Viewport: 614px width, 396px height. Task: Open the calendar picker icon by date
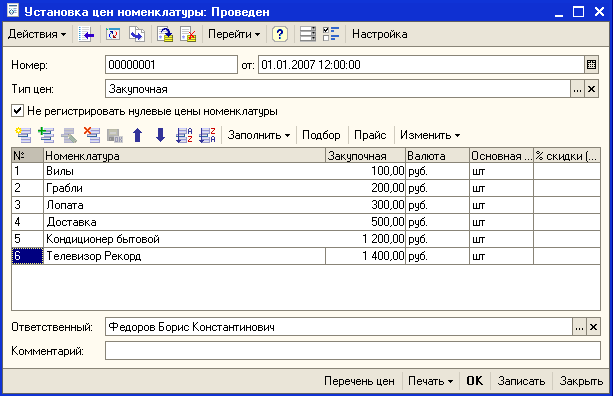[x=591, y=65]
